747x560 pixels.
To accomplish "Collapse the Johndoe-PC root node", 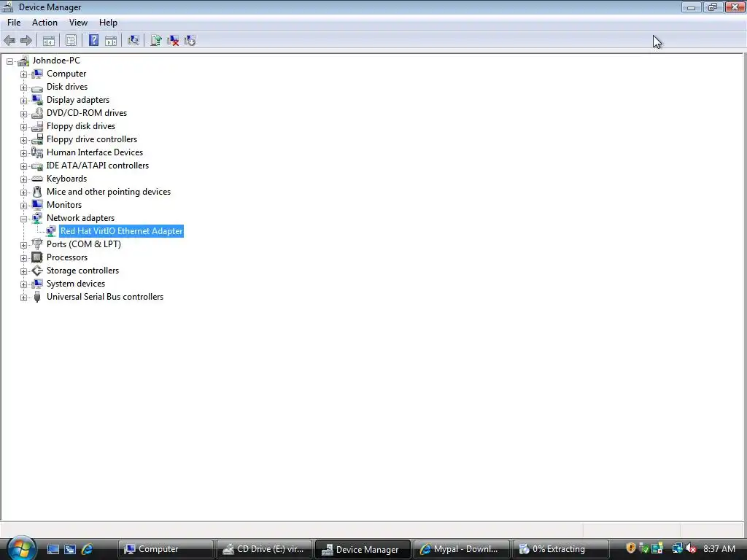I will (x=10, y=61).
